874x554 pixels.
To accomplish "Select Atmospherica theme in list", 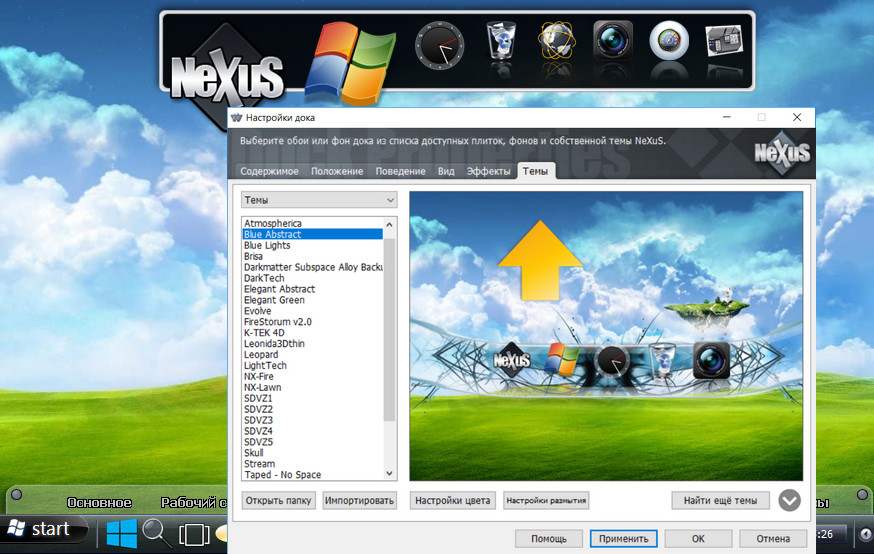I will (x=313, y=223).
